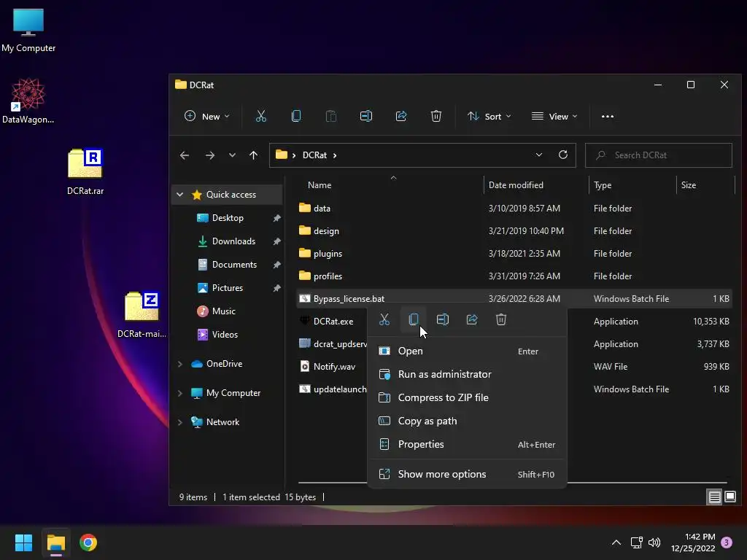Copy selected file via top toolbar copy icon

296,116
